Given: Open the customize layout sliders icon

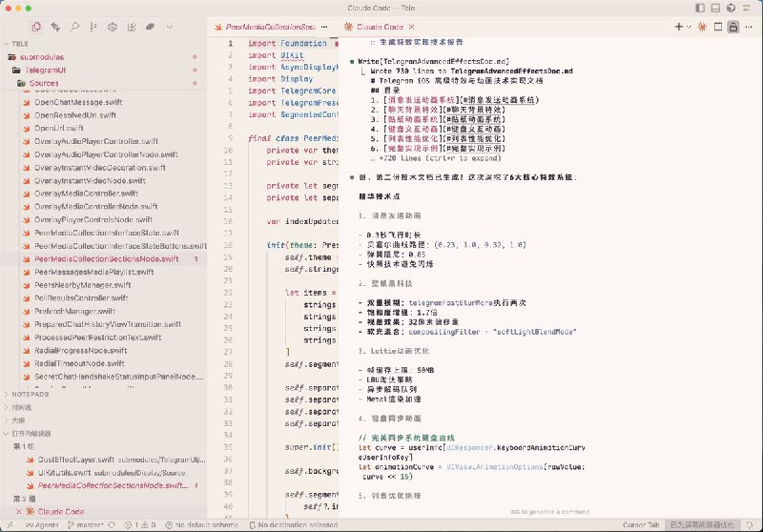Looking at the screenshot, I should [x=747, y=8].
